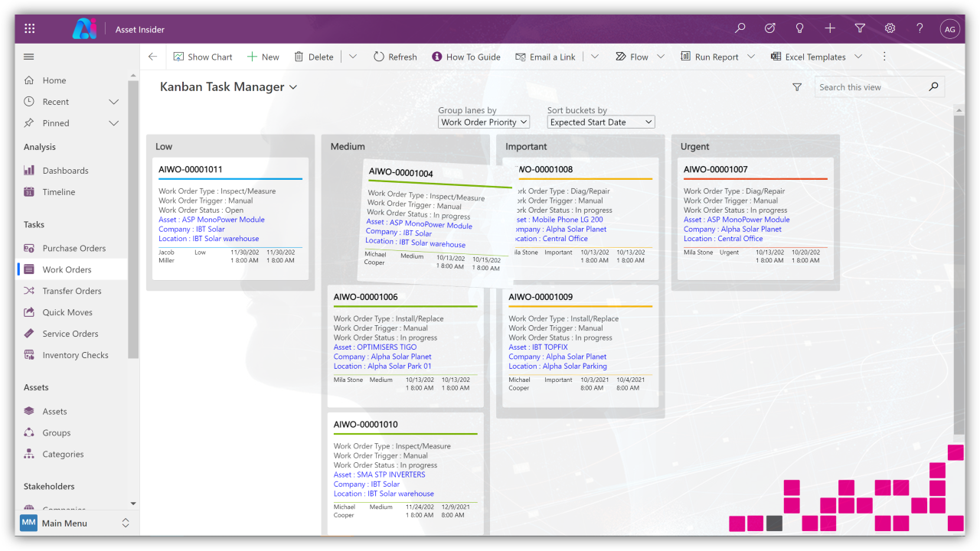The width and height of the screenshot is (980, 551).
Task: Open the Timeline analysis view
Action: [x=60, y=191]
